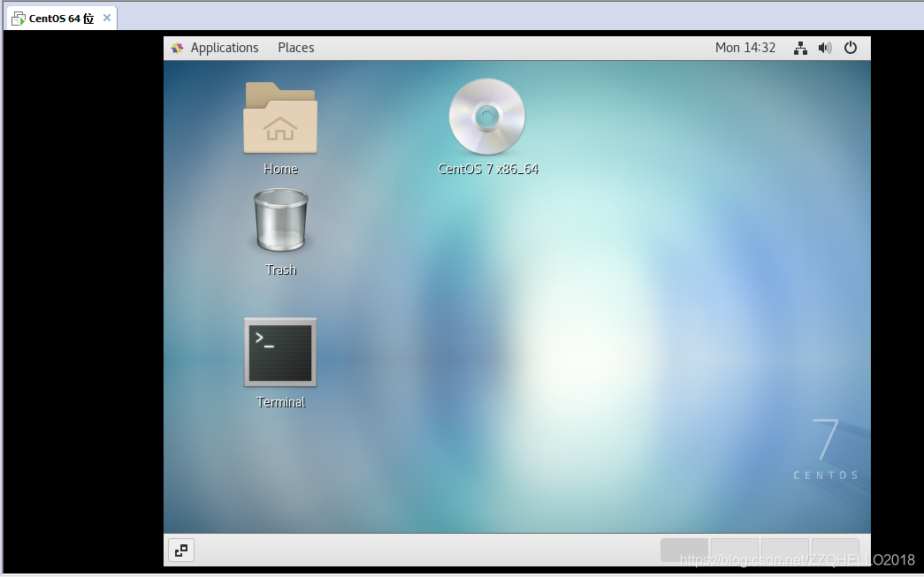Click the Applications menu logo icon

[x=178, y=49]
